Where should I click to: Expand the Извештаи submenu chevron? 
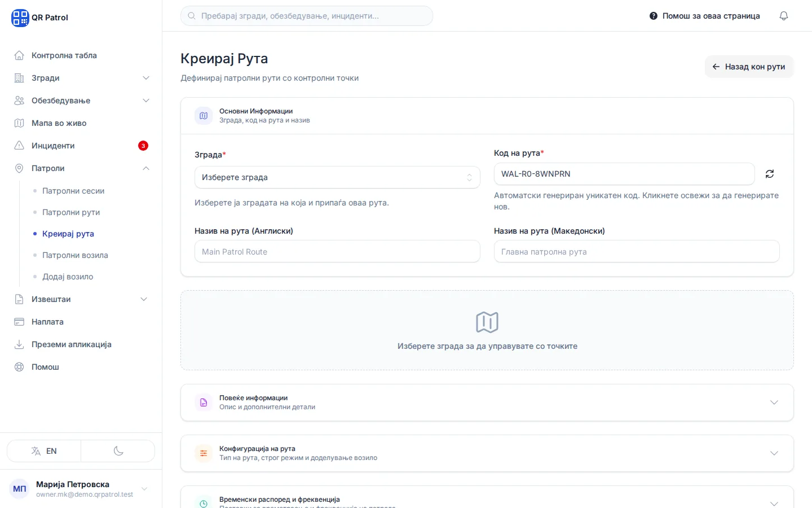tap(144, 299)
